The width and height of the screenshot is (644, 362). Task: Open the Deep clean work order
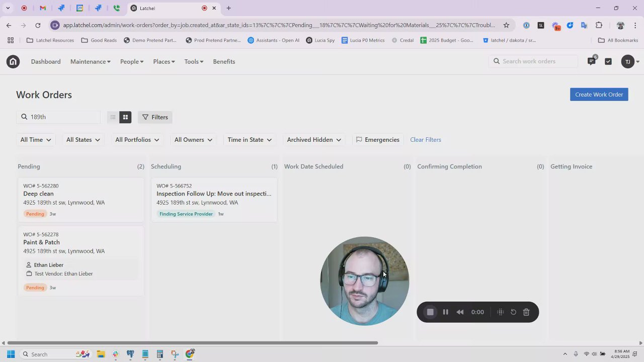(x=81, y=200)
